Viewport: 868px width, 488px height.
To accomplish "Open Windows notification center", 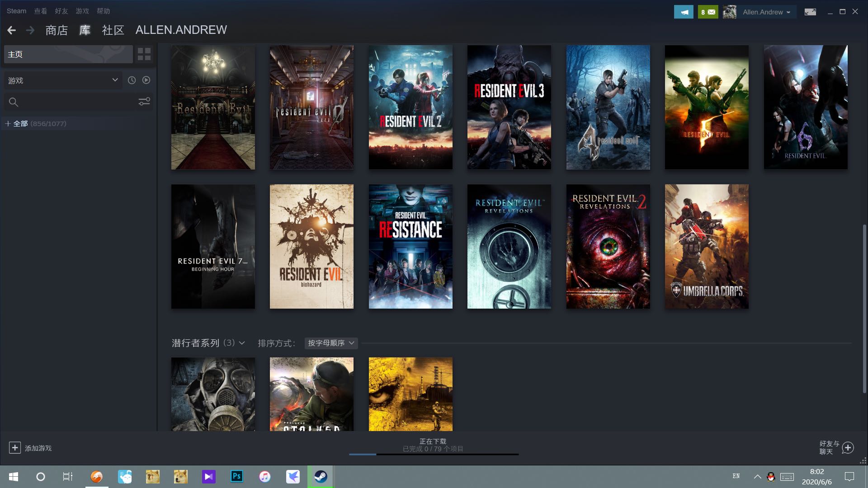I will click(849, 476).
